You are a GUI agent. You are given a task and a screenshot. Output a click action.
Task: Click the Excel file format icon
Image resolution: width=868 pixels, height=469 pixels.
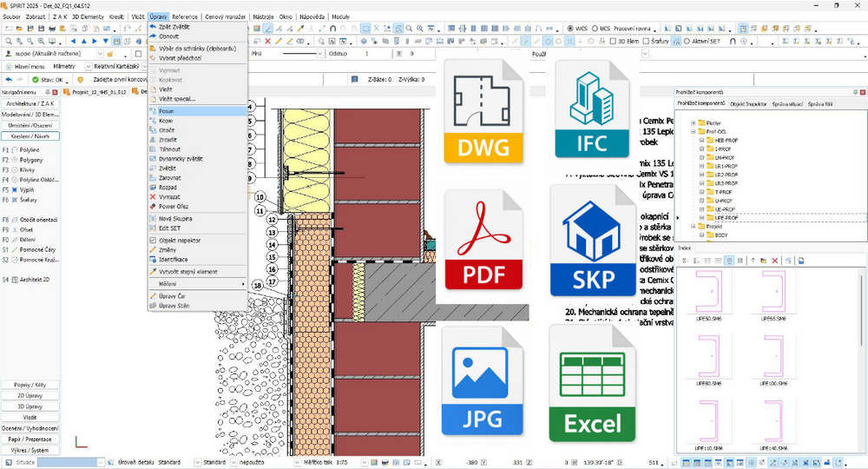592,383
